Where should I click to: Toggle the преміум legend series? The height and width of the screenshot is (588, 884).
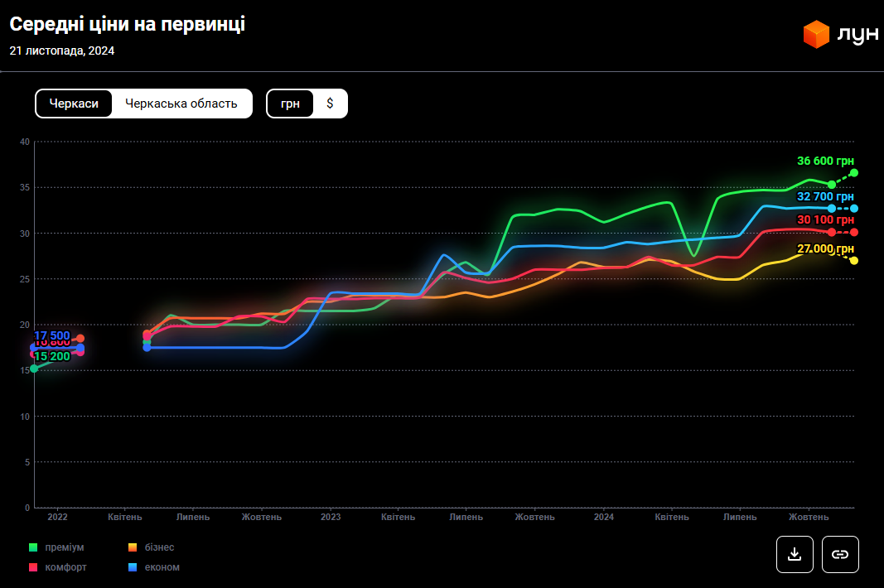64,547
